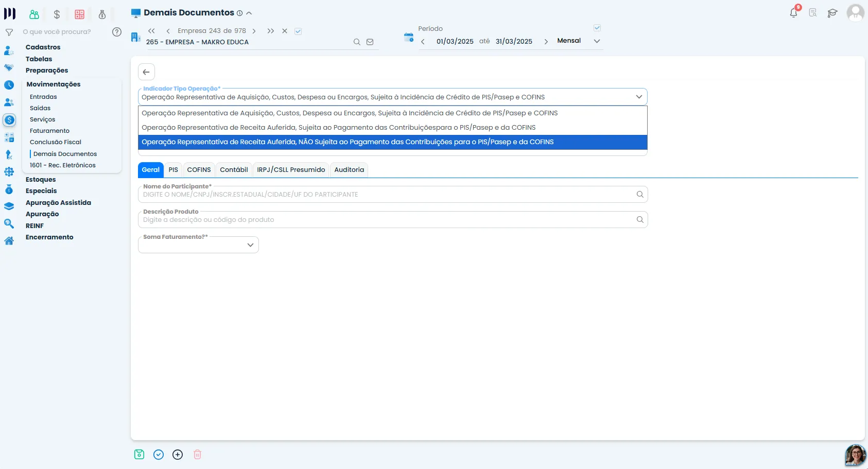Open the user profile avatar
The width and height of the screenshot is (868, 469).
tap(855, 13)
